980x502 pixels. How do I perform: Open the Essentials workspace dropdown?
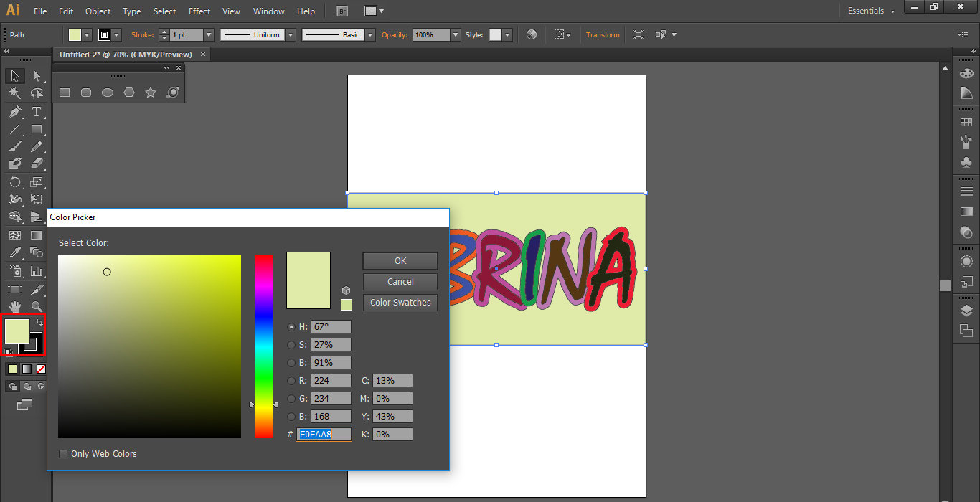(x=870, y=11)
